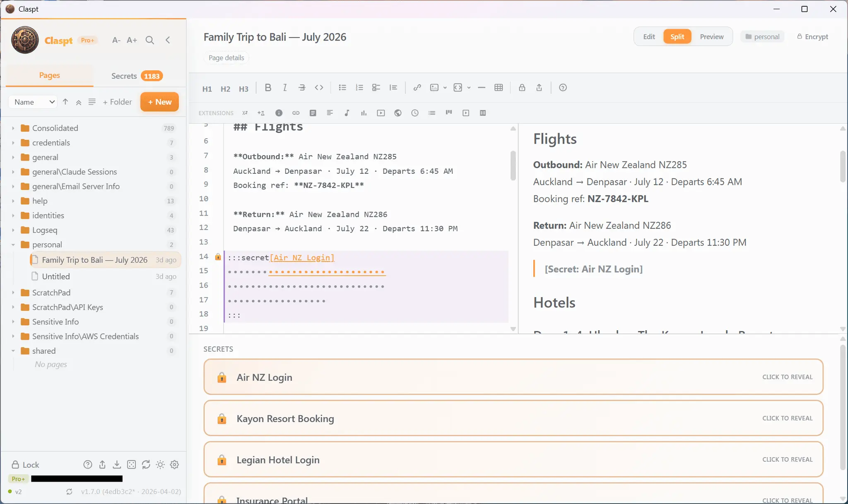This screenshot has width=848, height=504.
Task: Collapse the sidebar with the chevron
Action: pos(168,40)
